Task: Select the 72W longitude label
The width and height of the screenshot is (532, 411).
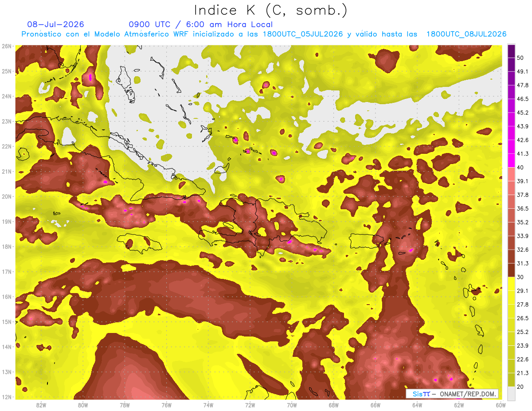Action: coord(250,405)
